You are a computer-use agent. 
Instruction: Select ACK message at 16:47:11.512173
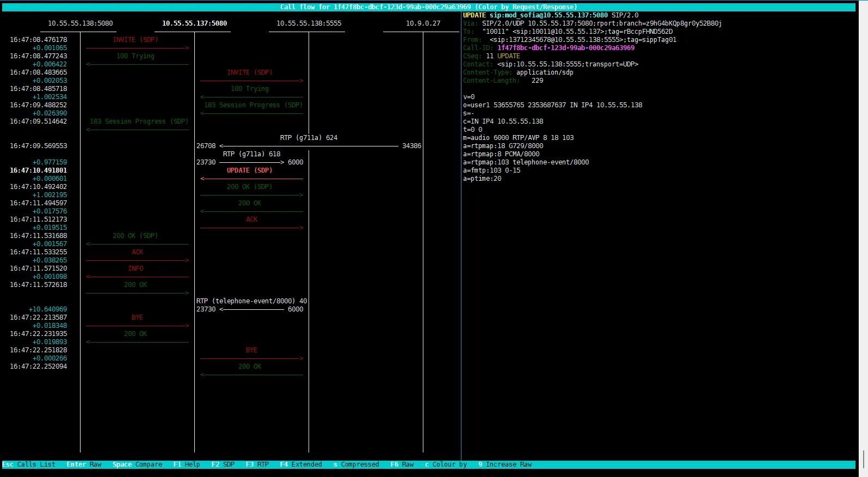pyautogui.click(x=251, y=219)
